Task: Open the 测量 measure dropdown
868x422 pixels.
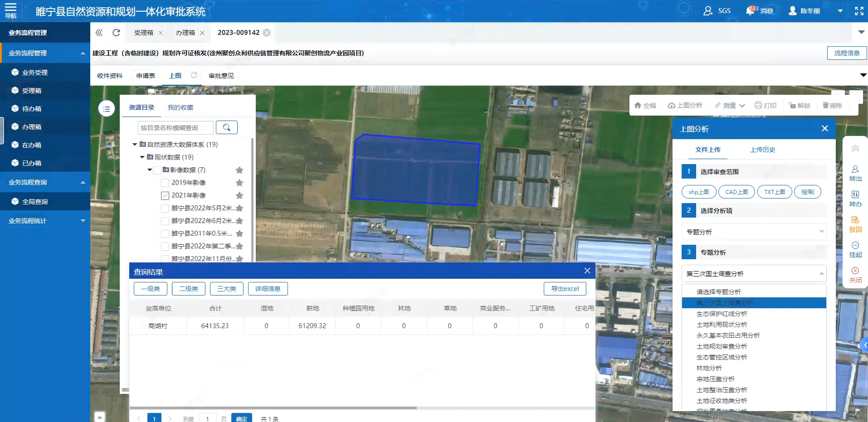Action: click(x=730, y=105)
